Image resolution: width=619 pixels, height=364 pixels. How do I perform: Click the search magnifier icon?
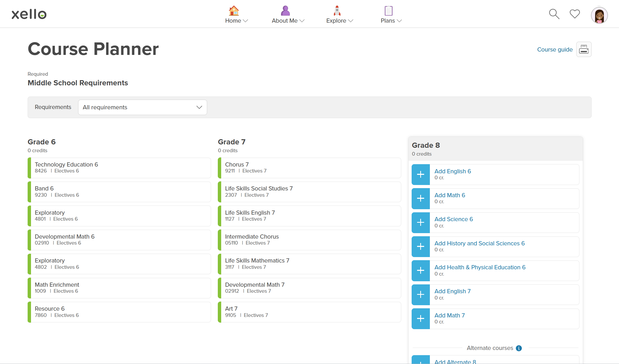pos(554,14)
